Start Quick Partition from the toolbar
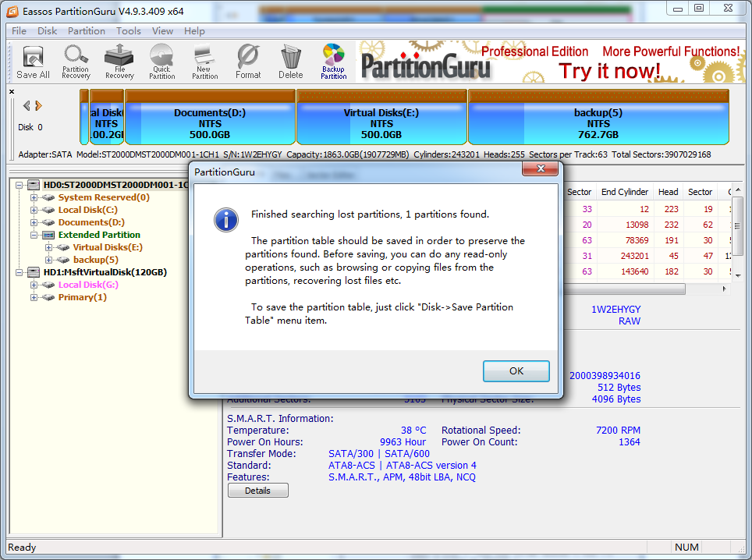The image size is (752, 560). 161,62
